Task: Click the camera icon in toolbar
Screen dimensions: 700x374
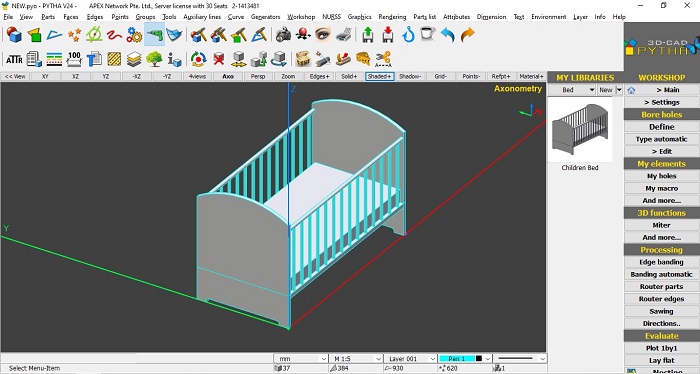Action: [x=283, y=34]
